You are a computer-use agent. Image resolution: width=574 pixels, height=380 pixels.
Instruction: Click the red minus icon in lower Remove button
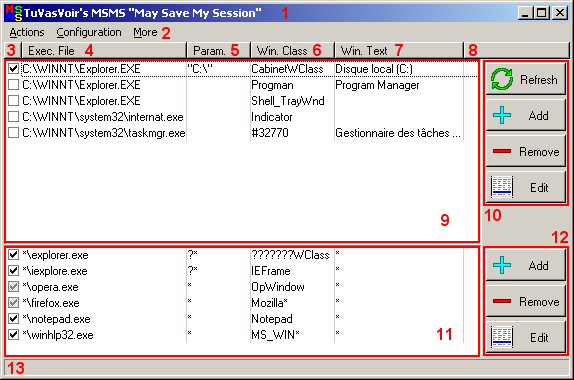(x=502, y=301)
